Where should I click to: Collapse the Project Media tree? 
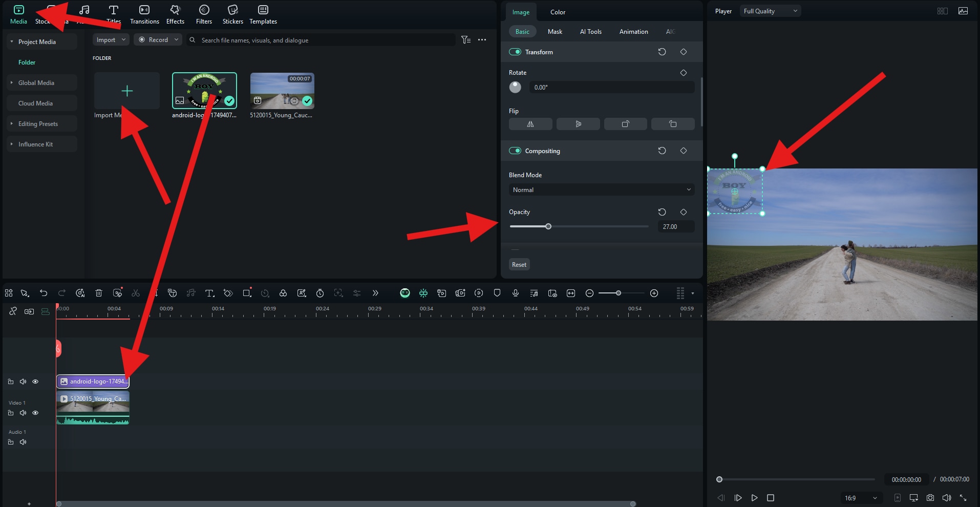click(12, 41)
